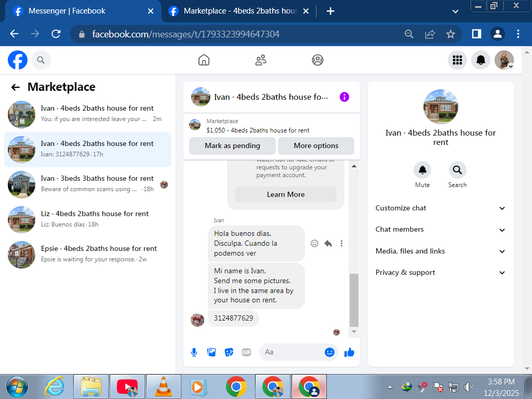Send a thumbs-up like
Viewport: 532px width, 399px height.
(x=349, y=353)
